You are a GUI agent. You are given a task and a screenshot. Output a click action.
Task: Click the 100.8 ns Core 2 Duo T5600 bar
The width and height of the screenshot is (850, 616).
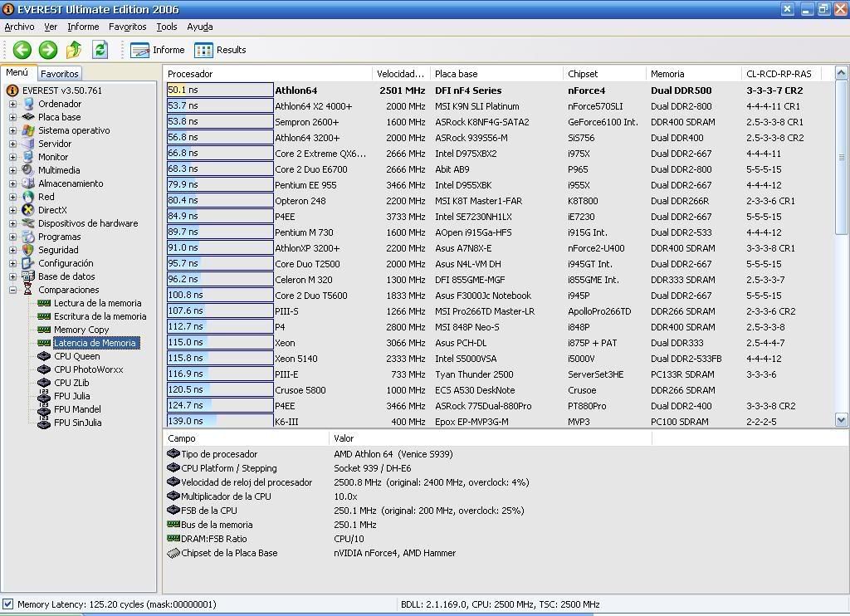coord(220,295)
